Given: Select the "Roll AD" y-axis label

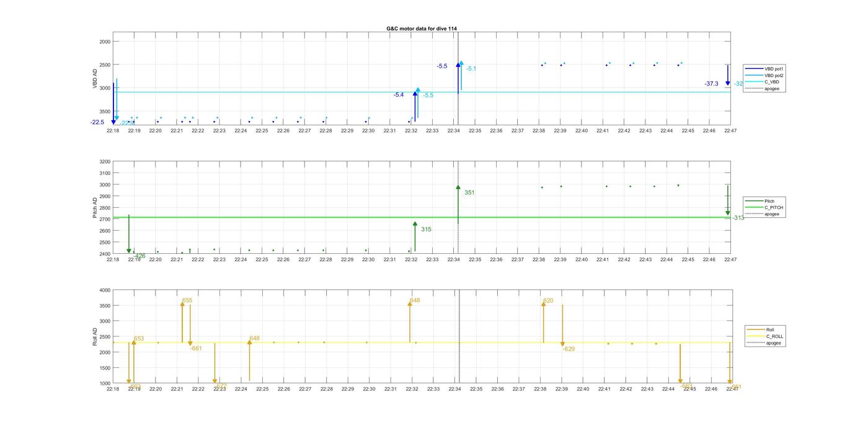Looking at the screenshot, I should tap(95, 337).
